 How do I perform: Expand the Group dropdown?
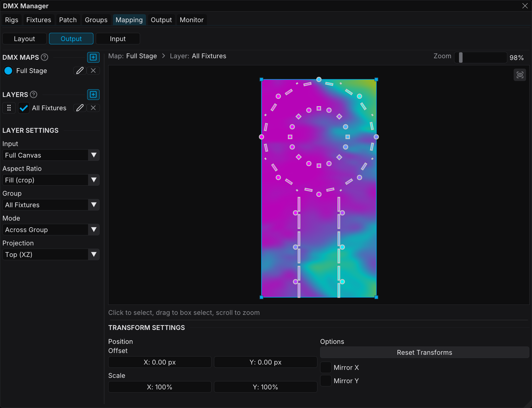coord(51,205)
